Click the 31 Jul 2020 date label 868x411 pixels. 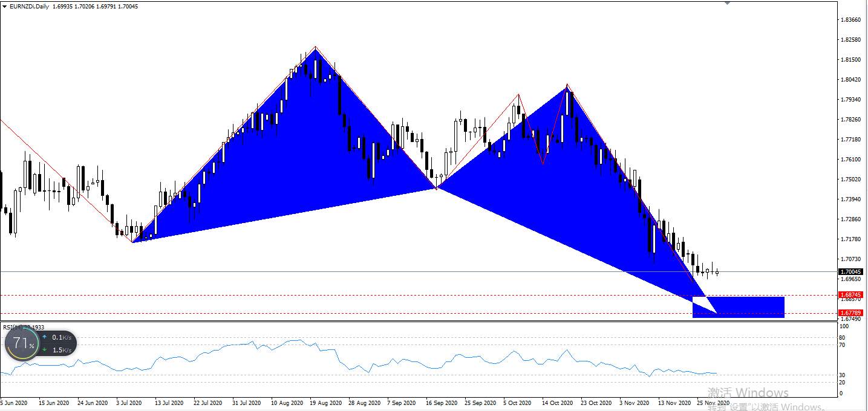246,403
